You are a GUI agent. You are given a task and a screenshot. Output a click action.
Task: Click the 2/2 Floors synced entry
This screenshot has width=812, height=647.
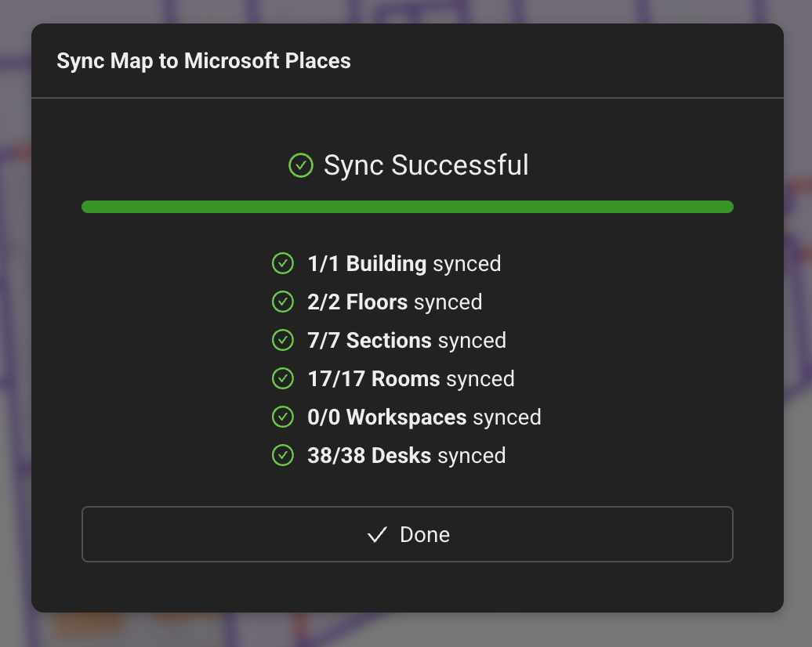coord(394,302)
